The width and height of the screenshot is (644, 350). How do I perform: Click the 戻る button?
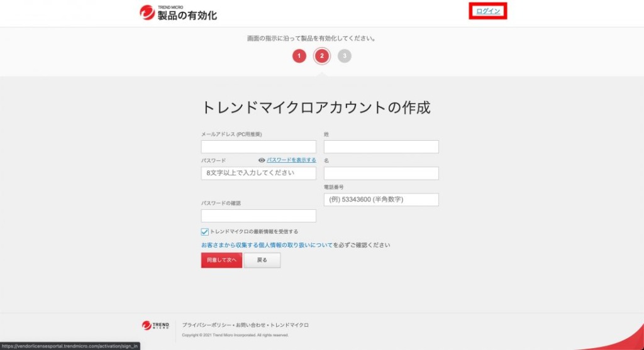[x=262, y=260]
